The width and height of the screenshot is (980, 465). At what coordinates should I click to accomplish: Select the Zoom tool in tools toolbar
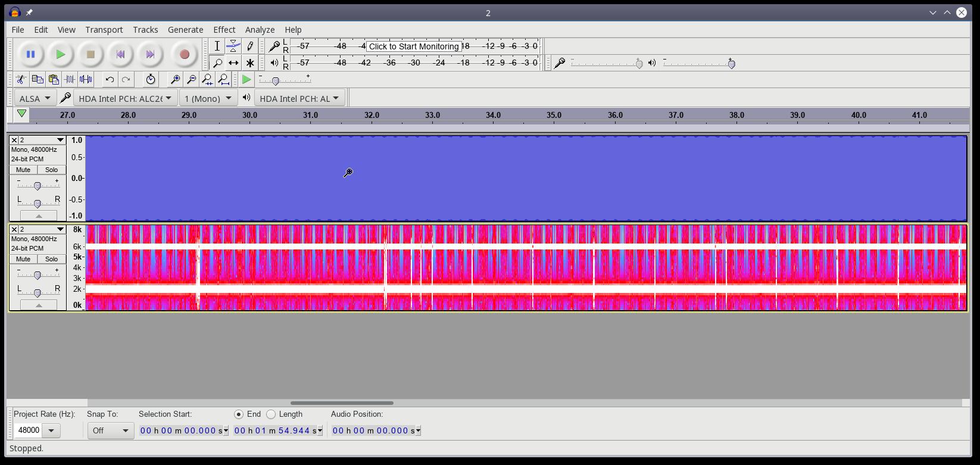tap(217, 63)
